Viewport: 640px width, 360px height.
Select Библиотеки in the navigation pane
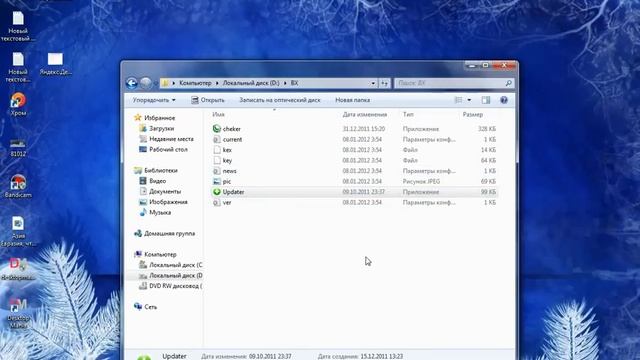161,171
